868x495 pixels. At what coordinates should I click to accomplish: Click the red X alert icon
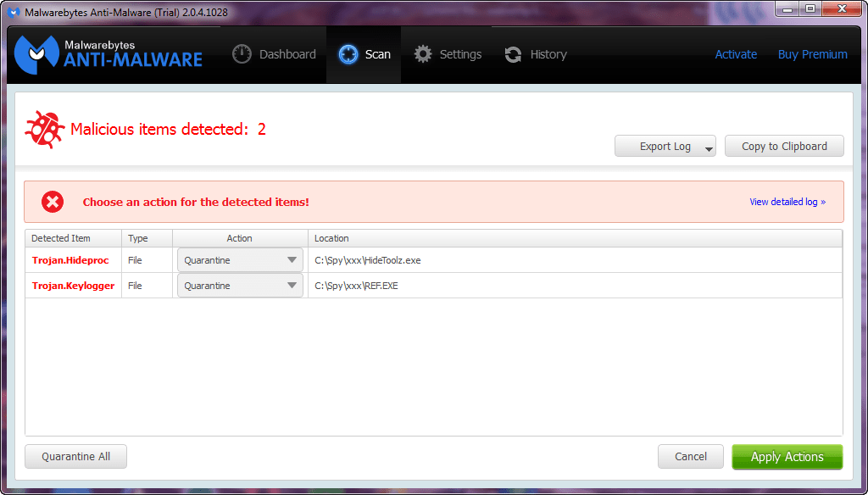pyautogui.click(x=53, y=202)
